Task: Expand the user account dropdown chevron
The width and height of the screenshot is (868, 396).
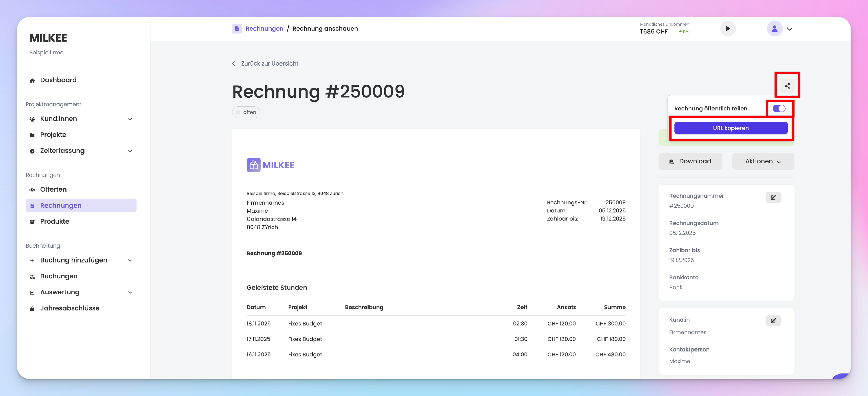Action: tap(789, 29)
